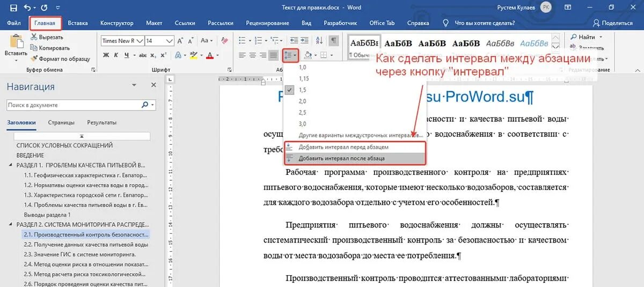Sort text alphabetically with the A-Я icon
The image size is (644, 287).
pos(319,41)
